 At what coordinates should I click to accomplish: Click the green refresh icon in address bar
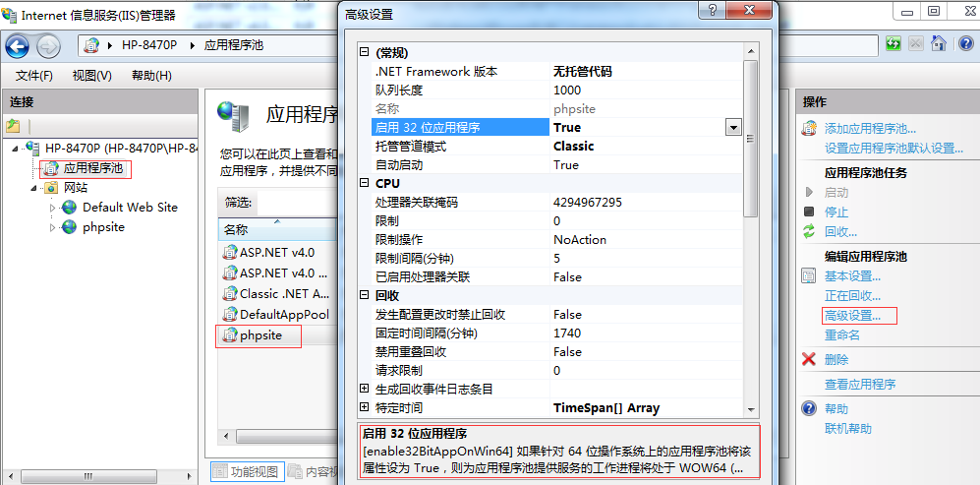point(894,43)
